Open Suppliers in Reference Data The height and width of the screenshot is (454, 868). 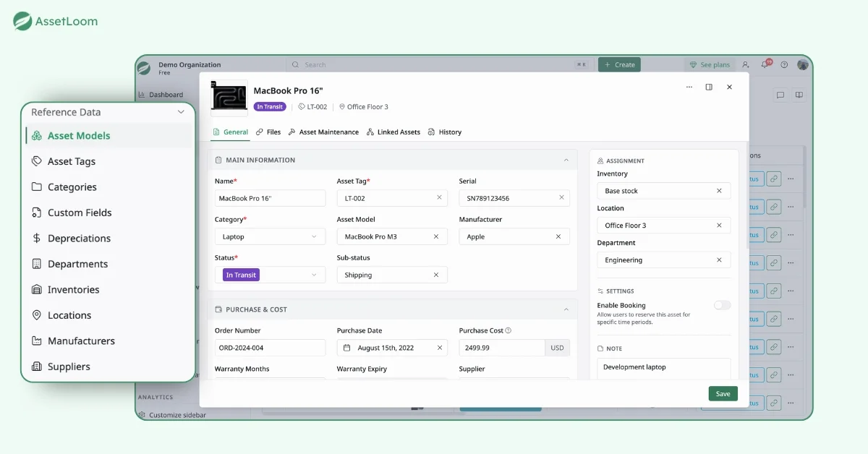(109, 367)
